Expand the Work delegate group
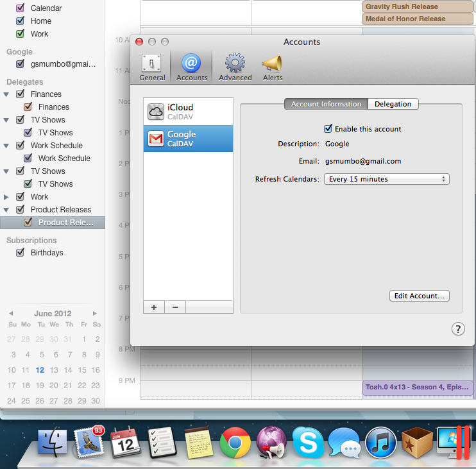Screen dimensions: 476x469 tap(6, 197)
